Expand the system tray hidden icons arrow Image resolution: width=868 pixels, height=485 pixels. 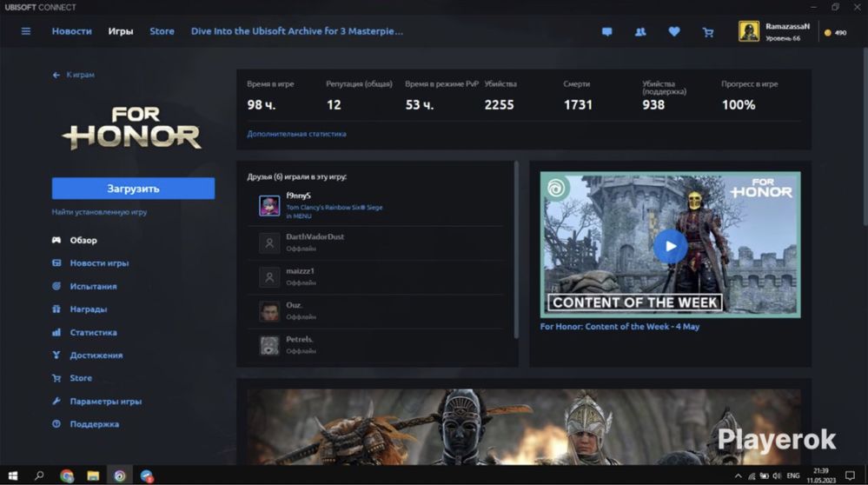[x=738, y=475]
